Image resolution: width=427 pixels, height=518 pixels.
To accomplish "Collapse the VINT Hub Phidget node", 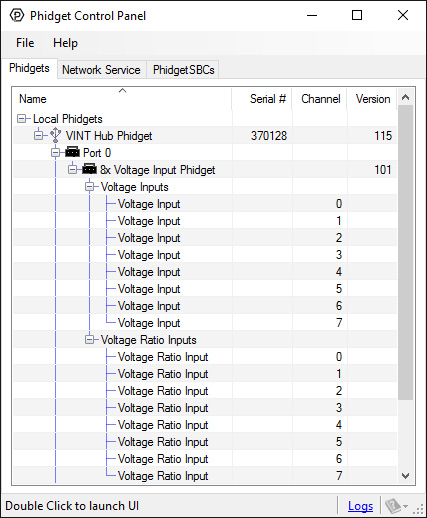I will coord(39,136).
